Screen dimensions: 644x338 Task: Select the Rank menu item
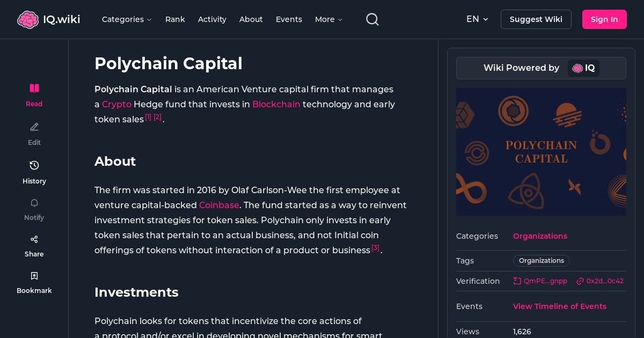[x=175, y=19]
